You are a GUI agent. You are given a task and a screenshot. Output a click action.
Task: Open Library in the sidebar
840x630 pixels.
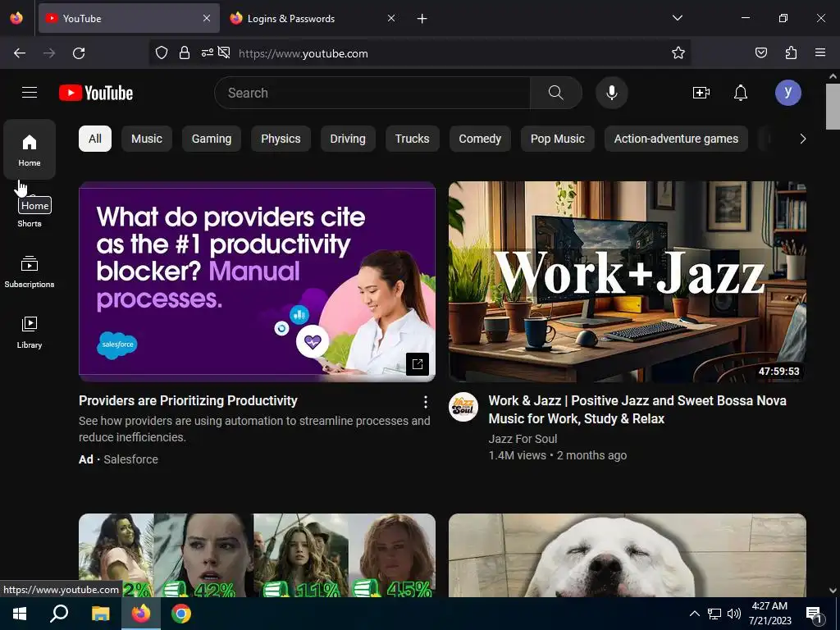[30, 332]
